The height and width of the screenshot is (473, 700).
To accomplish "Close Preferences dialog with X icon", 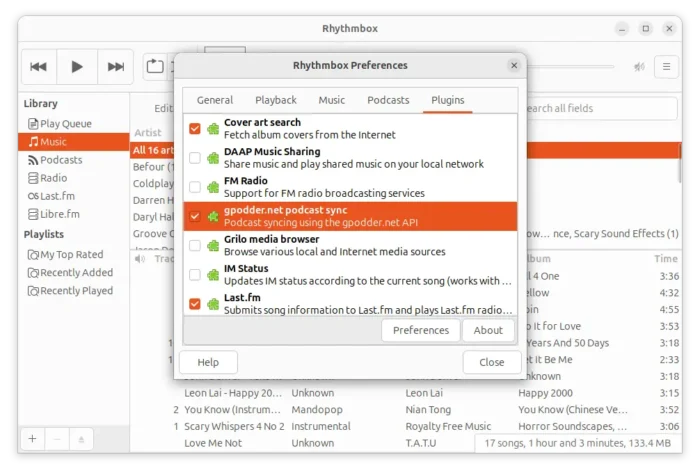I will (x=514, y=66).
